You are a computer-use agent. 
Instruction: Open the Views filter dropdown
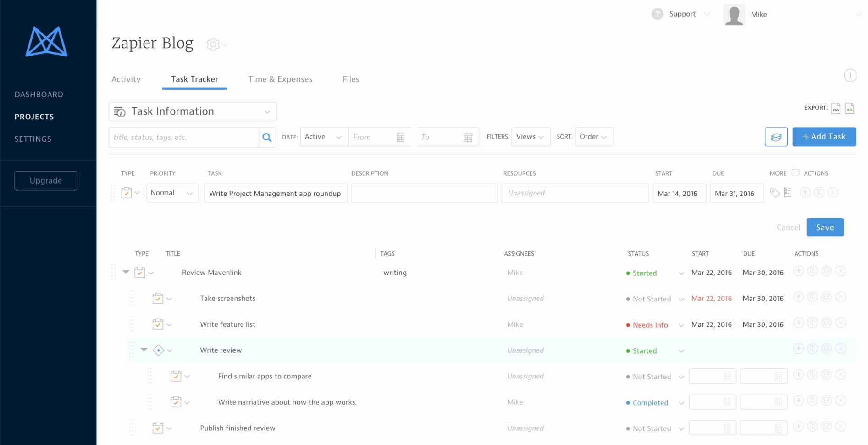(531, 137)
